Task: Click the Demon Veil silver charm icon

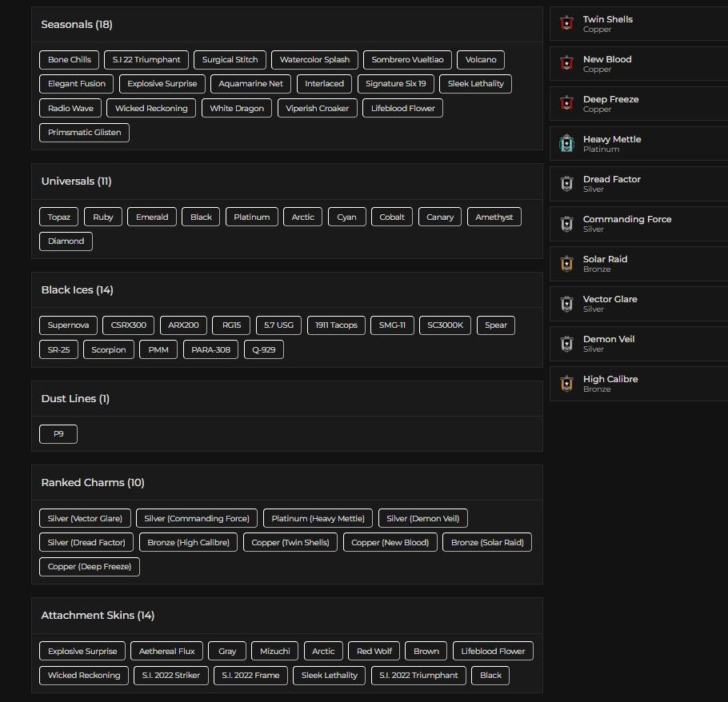Action: click(566, 343)
